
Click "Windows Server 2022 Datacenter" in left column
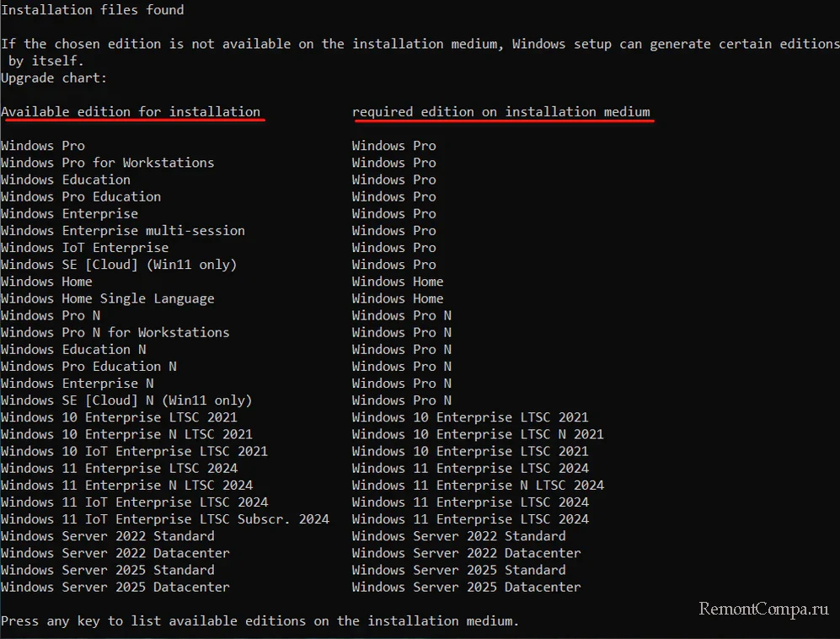pyautogui.click(x=115, y=553)
